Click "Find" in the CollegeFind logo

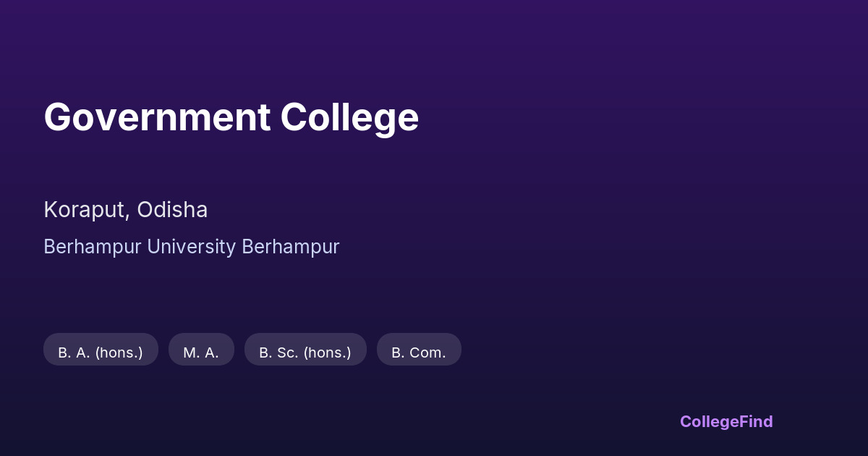click(x=756, y=421)
